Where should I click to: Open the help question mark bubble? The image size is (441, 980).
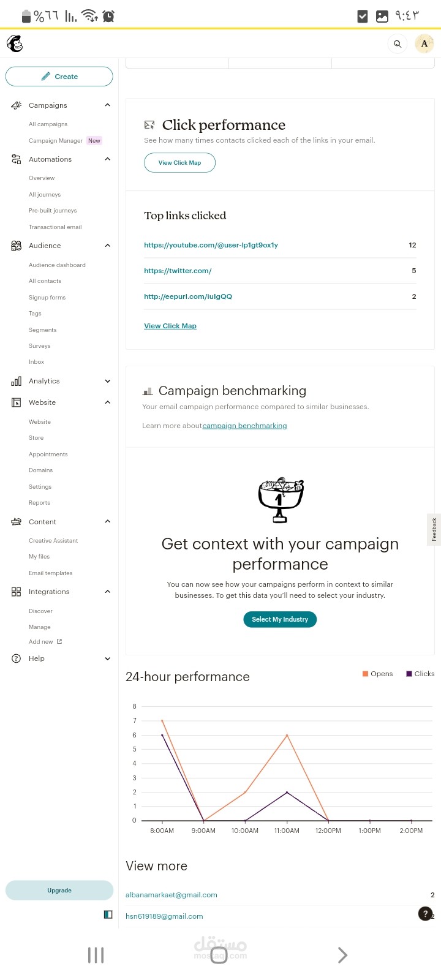tap(425, 913)
